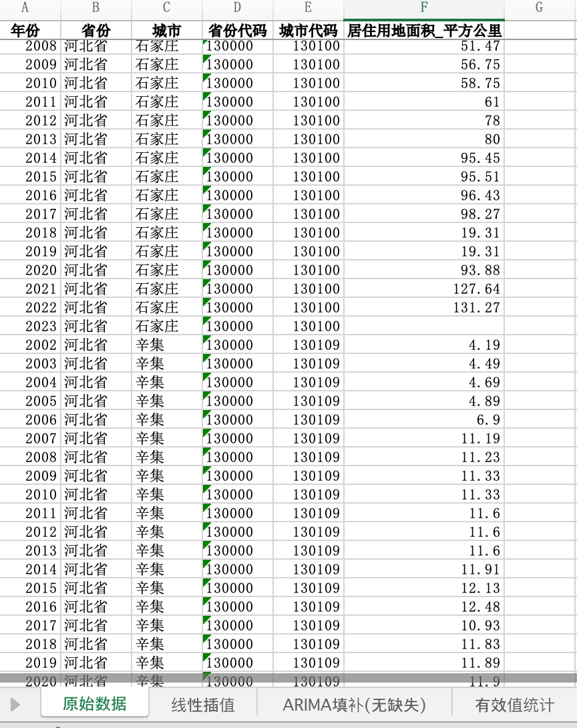Select the cell with value 4.19

[x=424, y=345]
